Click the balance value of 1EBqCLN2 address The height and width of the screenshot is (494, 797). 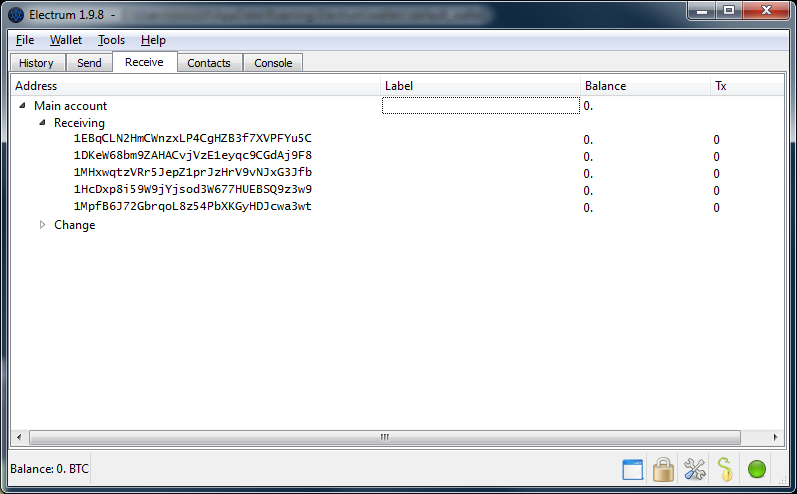(x=588, y=140)
